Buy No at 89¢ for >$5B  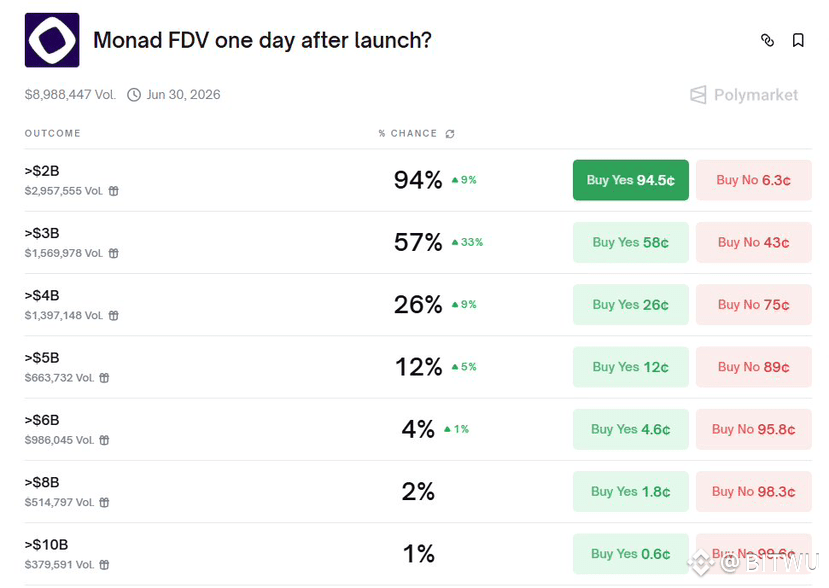tap(753, 367)
